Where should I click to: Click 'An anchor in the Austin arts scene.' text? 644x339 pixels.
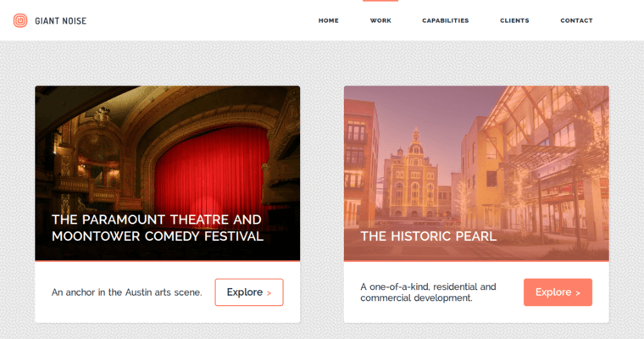(126, 292)
